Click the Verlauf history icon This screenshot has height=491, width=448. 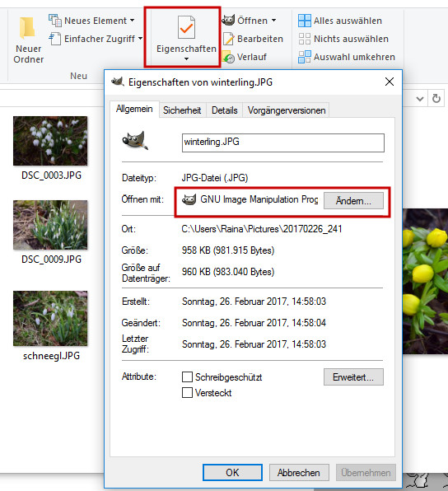[228, 57]
